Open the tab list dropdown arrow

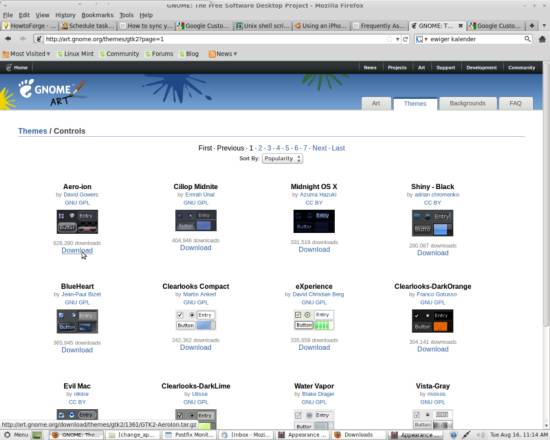(544, 26)
